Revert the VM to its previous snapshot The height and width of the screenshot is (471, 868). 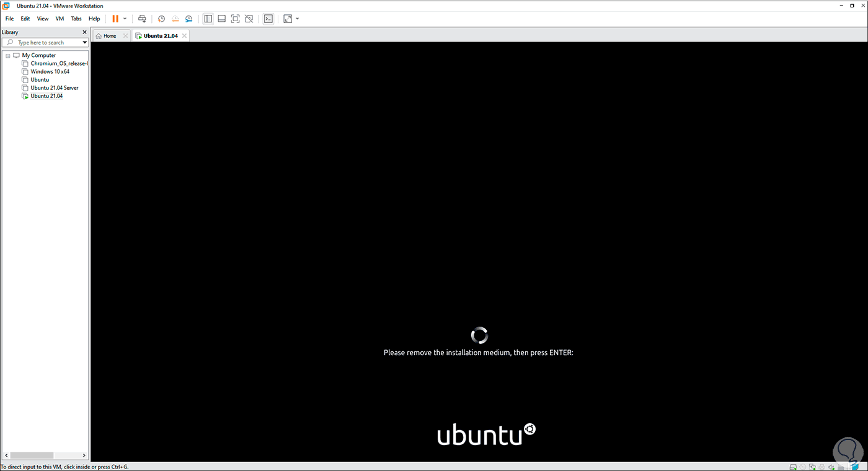click(175, 19)
